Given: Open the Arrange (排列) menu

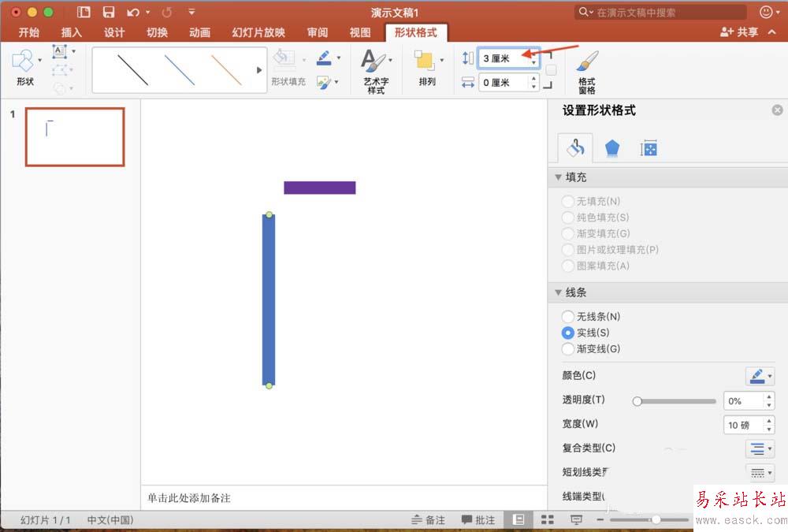Looking at the screenshot, I should (426, 68).
